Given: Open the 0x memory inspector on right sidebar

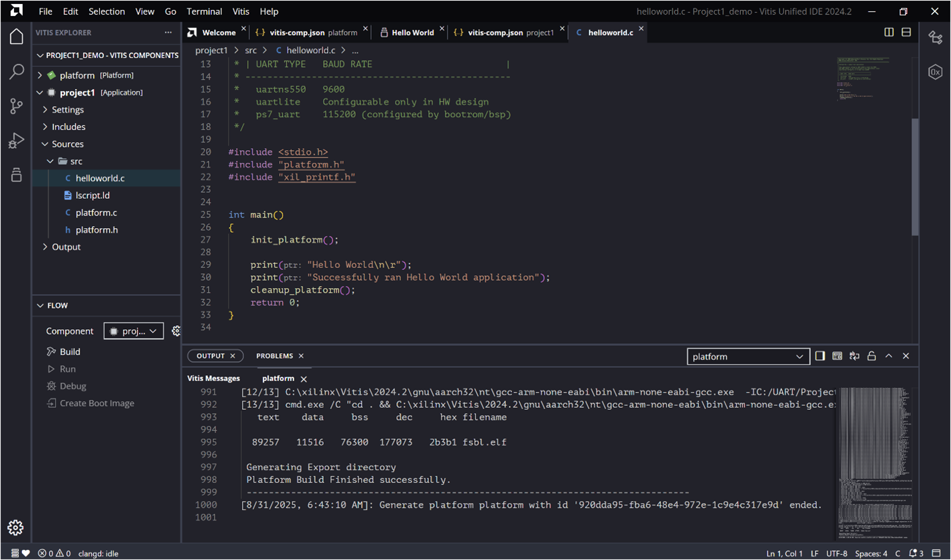Looking at the screenshot, I should [936, 72].
